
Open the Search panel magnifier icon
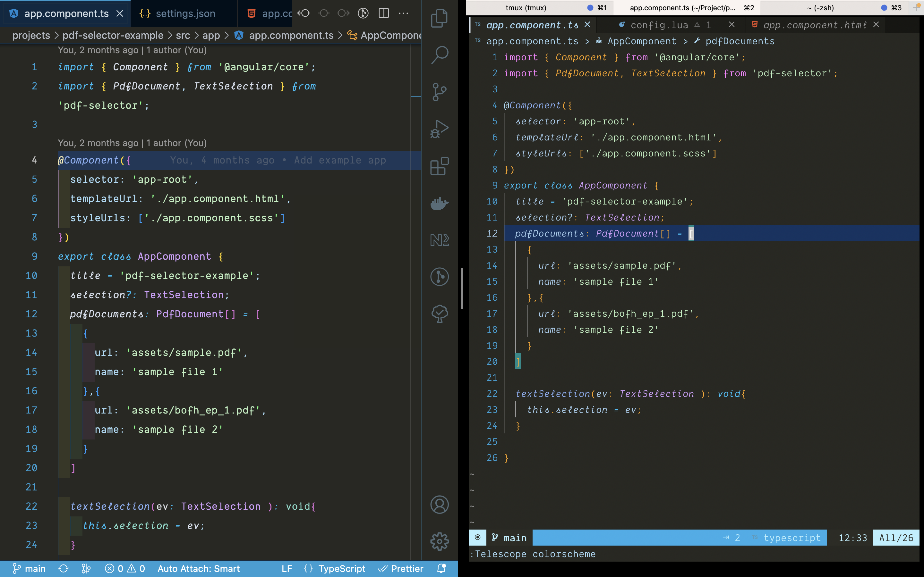(439, 55)
